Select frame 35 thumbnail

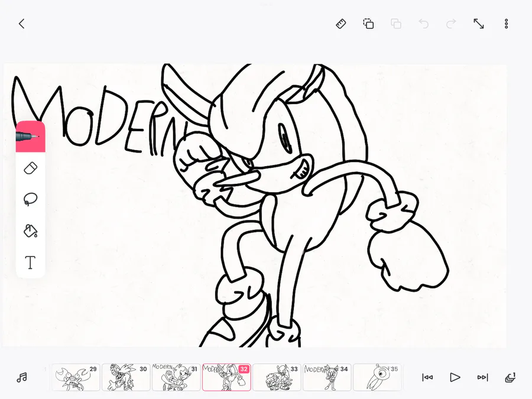[377, 377]
